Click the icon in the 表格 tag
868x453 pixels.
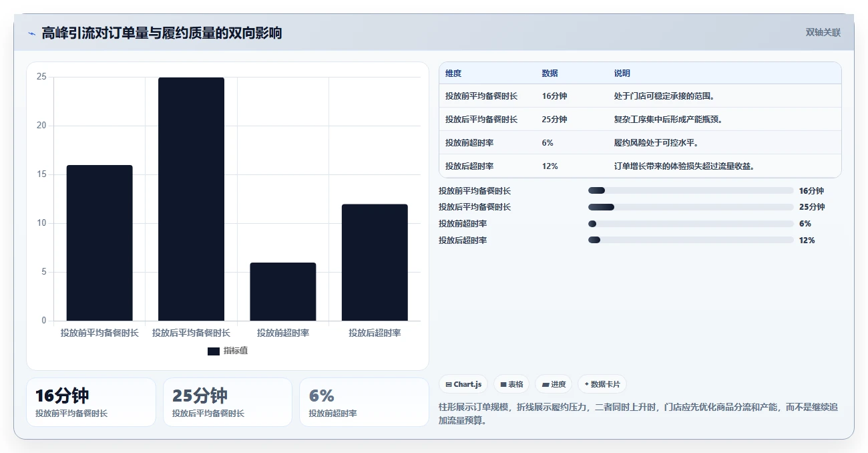503,384
